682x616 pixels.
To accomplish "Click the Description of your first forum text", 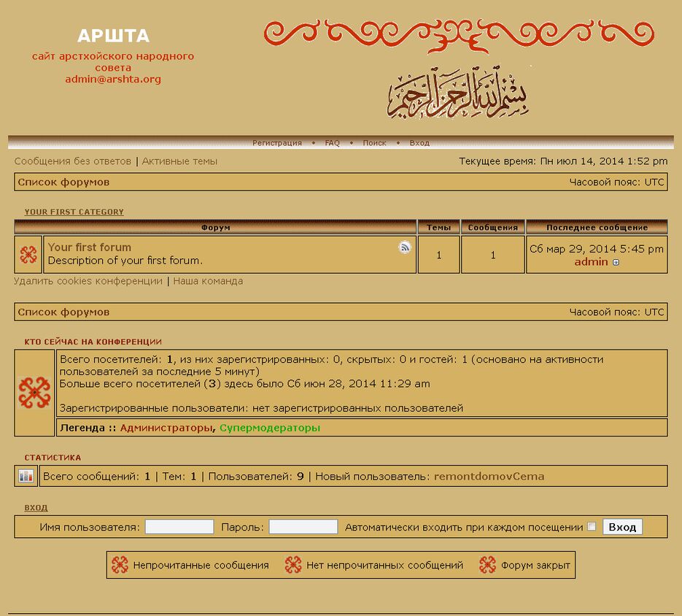I will [125, 261].
